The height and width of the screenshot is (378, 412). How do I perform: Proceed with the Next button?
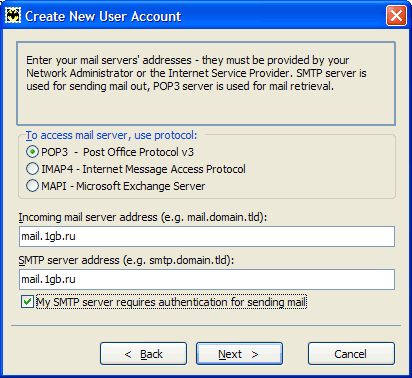pos(239,354)
